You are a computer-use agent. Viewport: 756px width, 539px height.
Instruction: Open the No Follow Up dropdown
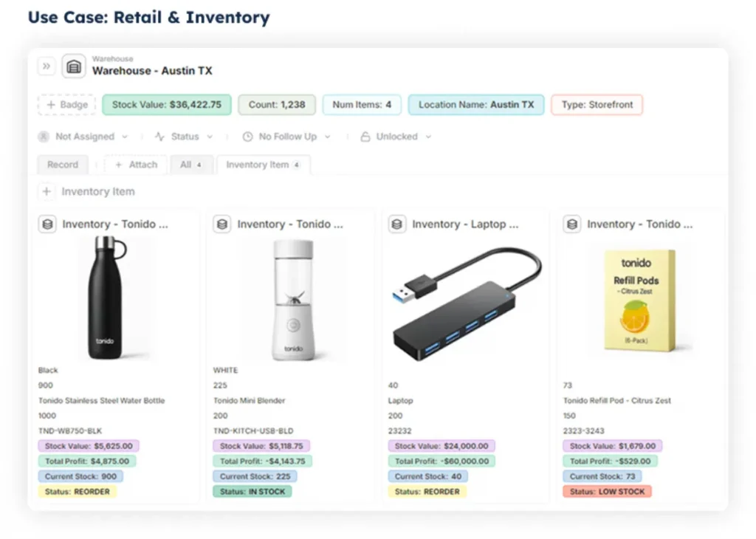pos(286,137)
